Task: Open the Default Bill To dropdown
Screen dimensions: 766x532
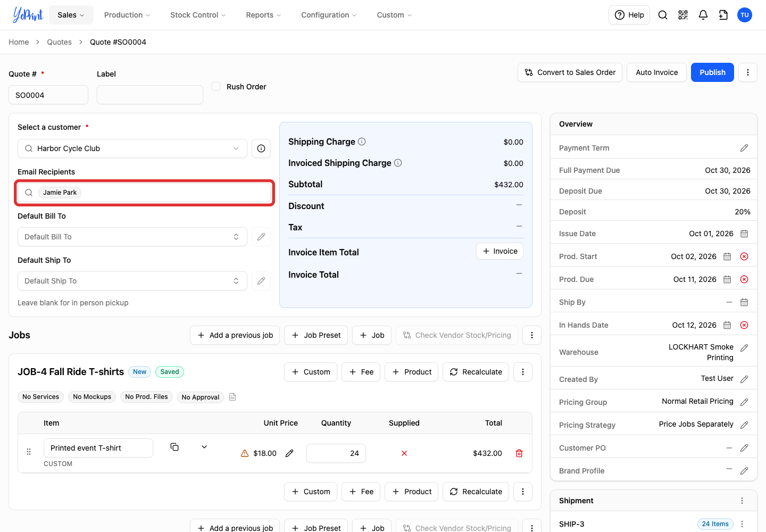Action: pos(132,237)
